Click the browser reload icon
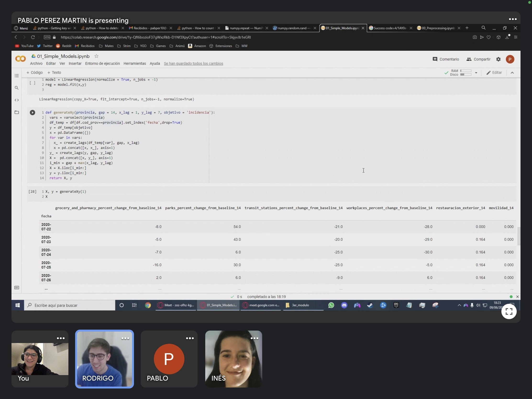The height and width of the screenshot is (399, 532). [33, 37]
